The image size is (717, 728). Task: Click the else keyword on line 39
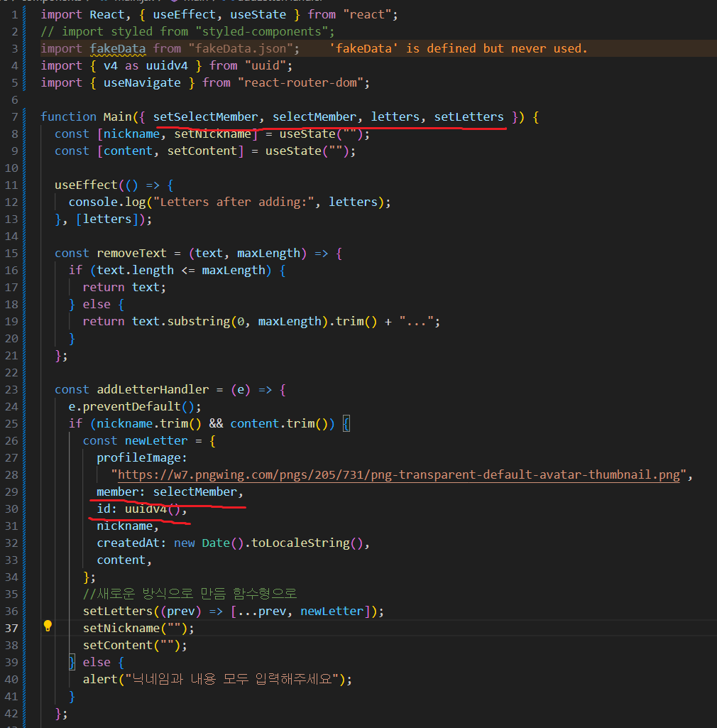pos(97,662)
